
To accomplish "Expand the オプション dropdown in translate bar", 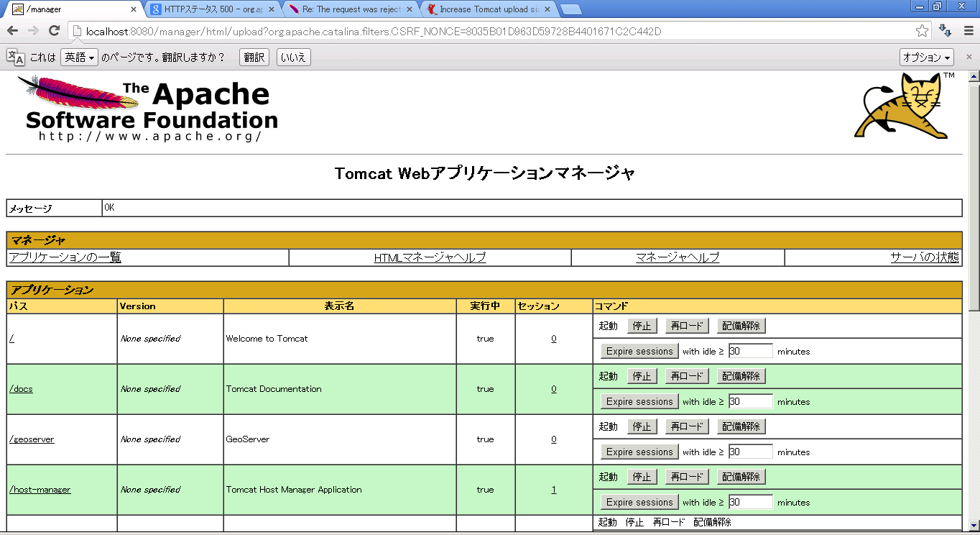I will coord(926,58).
